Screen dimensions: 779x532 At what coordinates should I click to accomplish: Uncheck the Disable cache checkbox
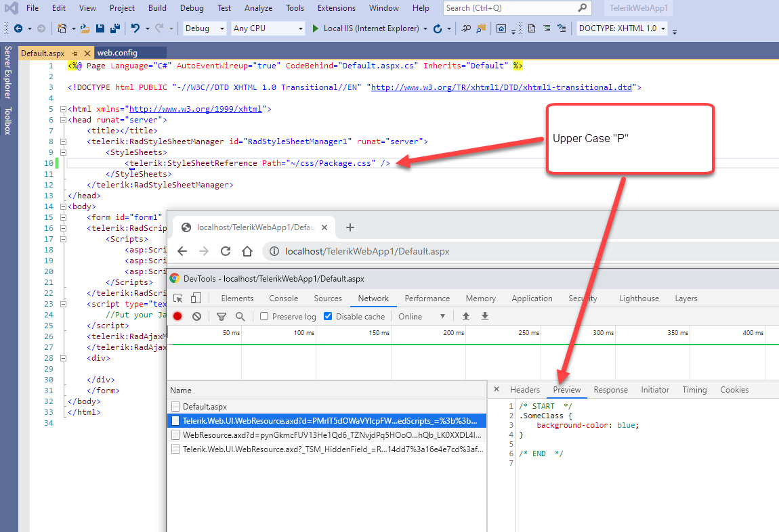(328, 316)
